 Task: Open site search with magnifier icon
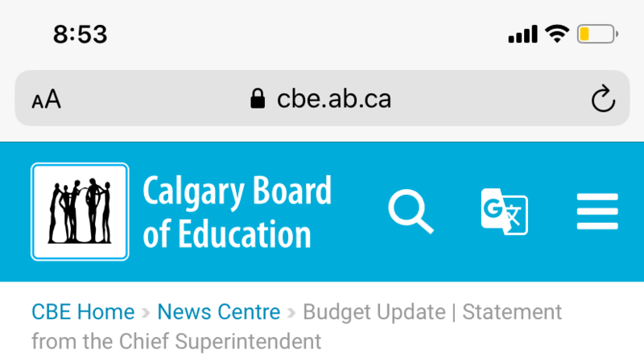(411, 212)
